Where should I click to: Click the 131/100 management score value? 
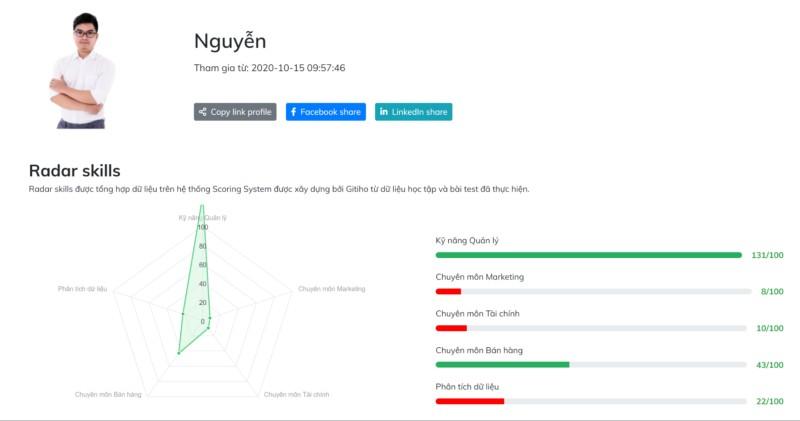[767, 255]
